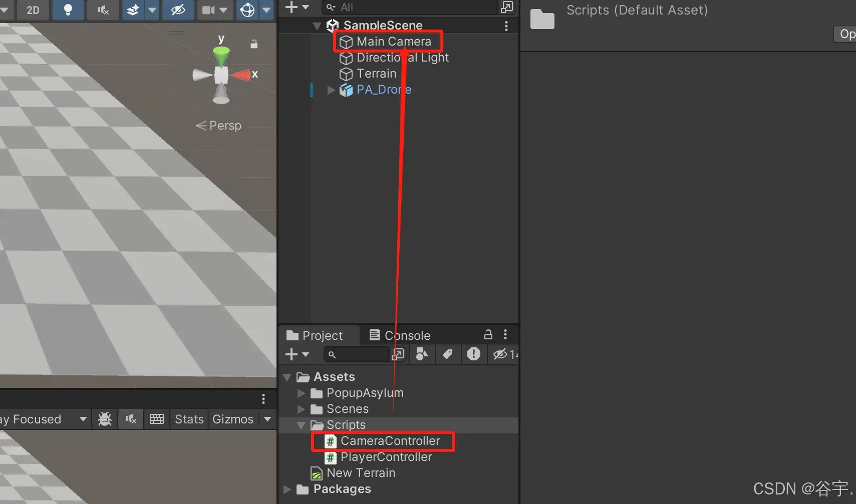Toggle the scene gizmo rotation lock
This screenshot has height=504, width=856.
(254, 44)
